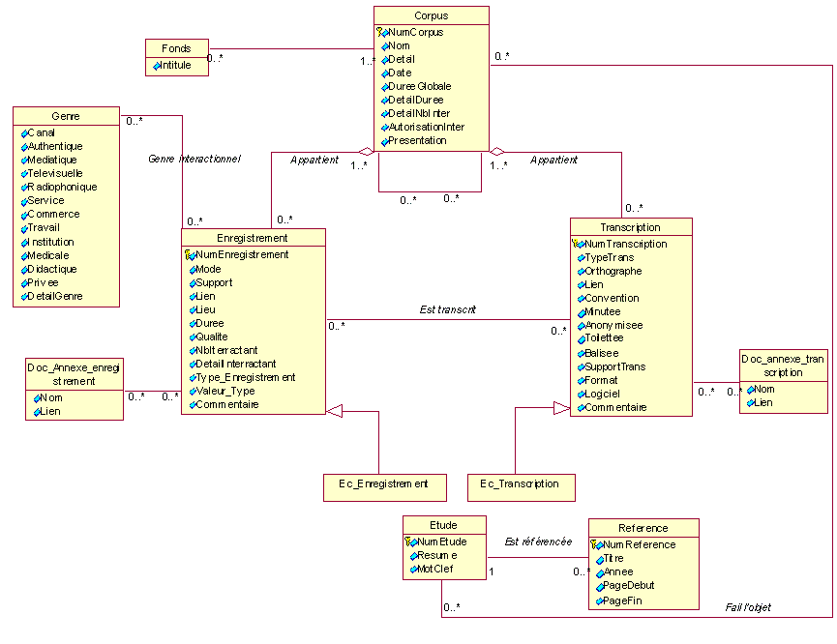
Task: Select the NbInteractant attribute
Action: (x=224, y=351)
